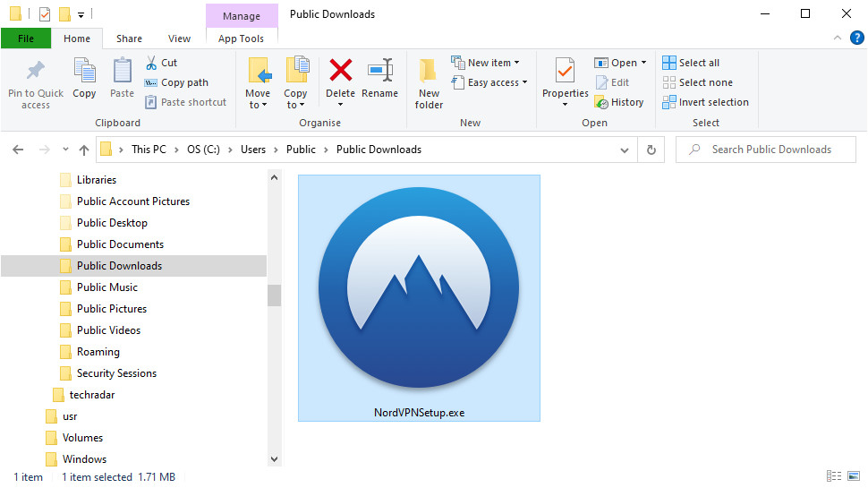Select the Roaming folder
This screenshot has height=488, width=868.
pyautogui.click(x=98, y=352)
